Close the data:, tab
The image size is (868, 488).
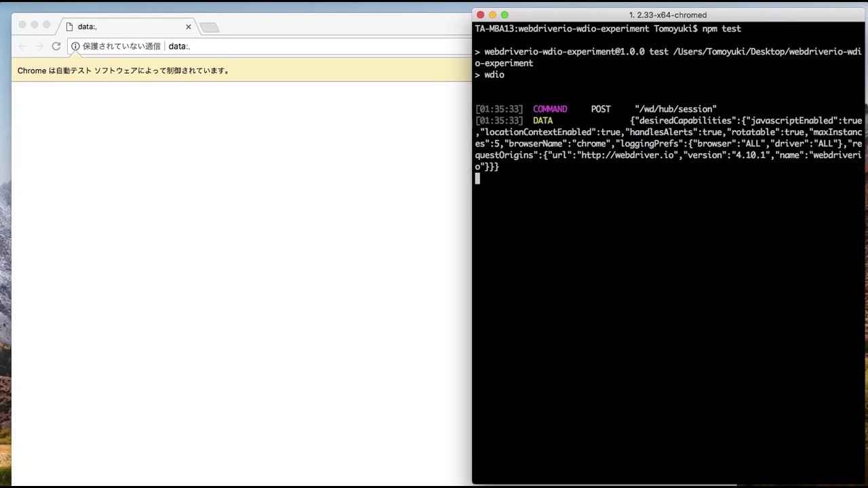pos(189,27)
